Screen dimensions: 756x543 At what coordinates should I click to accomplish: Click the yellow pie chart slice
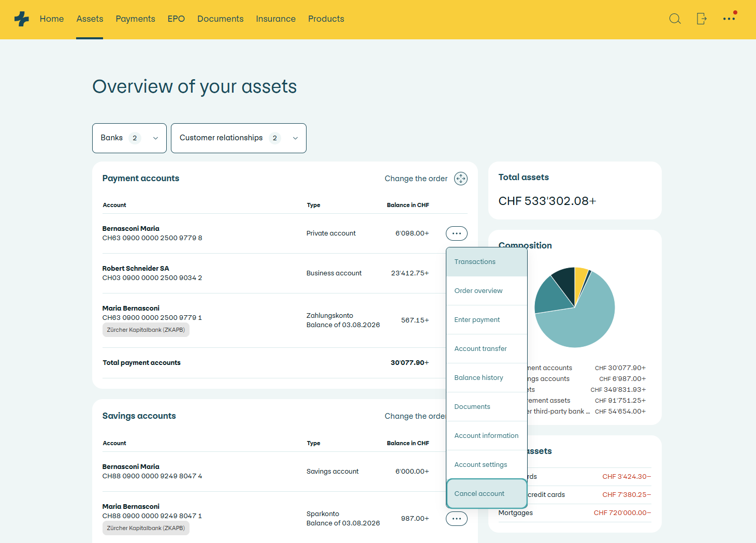580,282
